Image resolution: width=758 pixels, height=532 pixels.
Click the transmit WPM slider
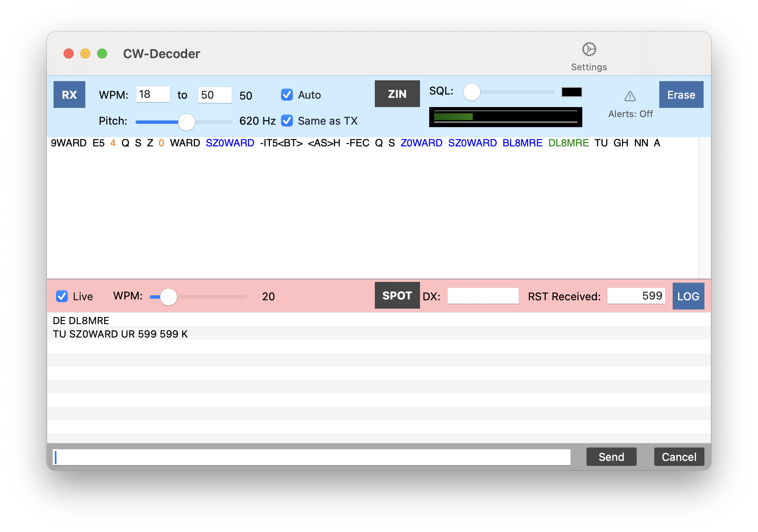point(198,297)
